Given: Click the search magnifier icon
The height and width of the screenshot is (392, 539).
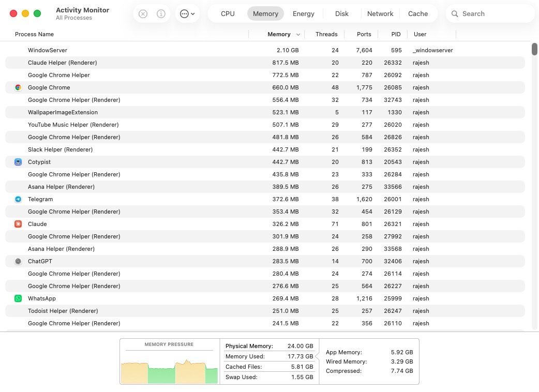Looking at the screenshot, I should [x=455, y=14].
